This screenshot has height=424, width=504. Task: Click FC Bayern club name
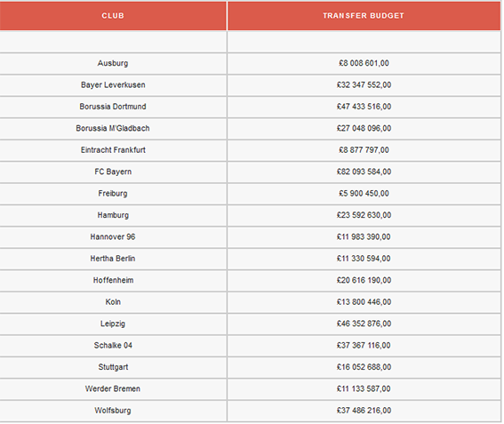113,172
